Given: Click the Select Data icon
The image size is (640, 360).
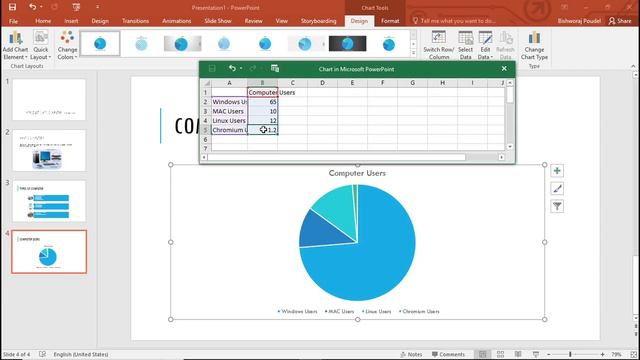Looking at the screenshot, I should pyautogui.click(x=465, y=38).
